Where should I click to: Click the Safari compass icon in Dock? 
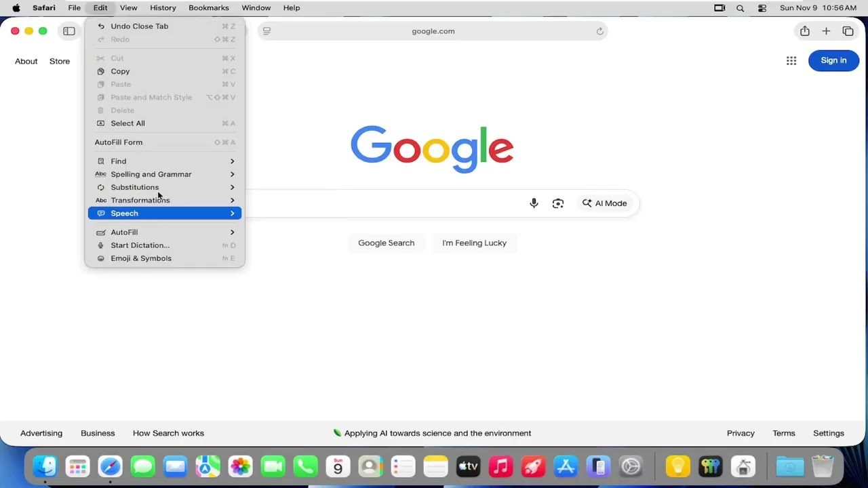(111, 466)
